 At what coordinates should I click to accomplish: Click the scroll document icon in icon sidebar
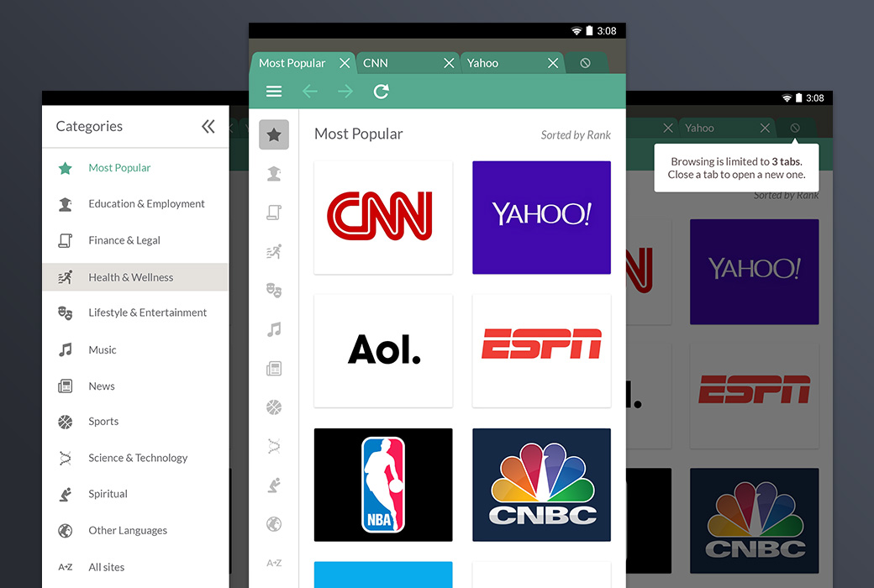(274, 213)
